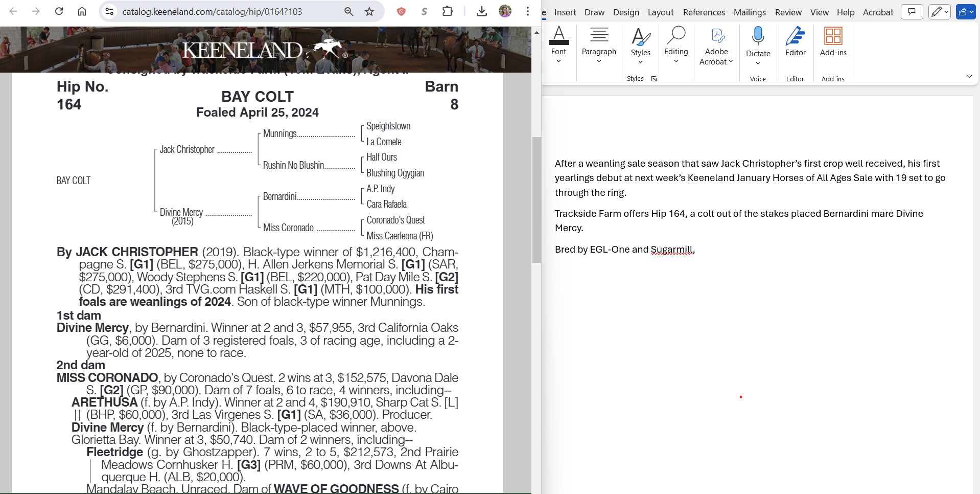Open the Editing mode pen dropdown
This screenshot has height=494, width=980.
pyautogui.click(x=939, y=11)
